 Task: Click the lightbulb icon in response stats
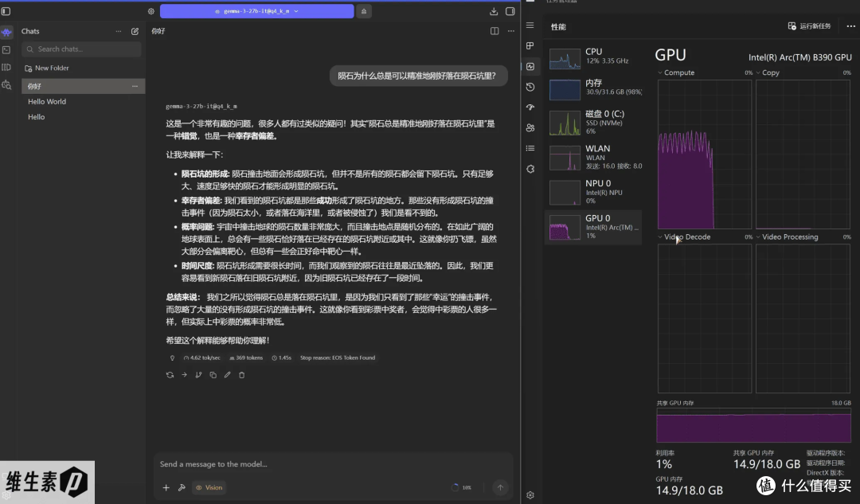[x=172, y=357]
